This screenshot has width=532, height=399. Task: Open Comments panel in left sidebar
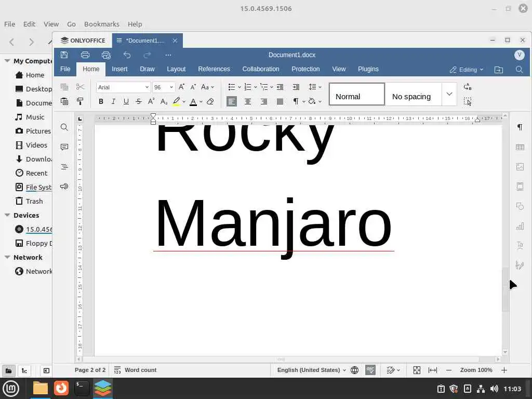click(64, 147)
